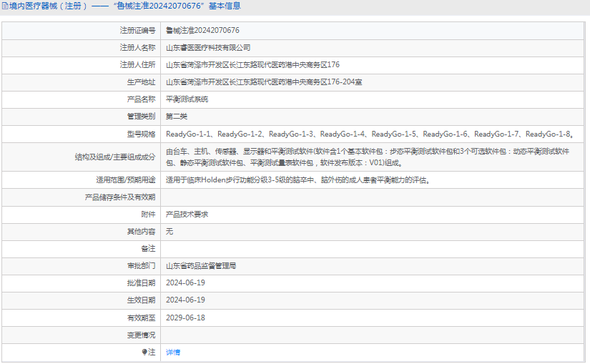Screen dimensions: 590x364
Task: Click the 备注 row label
Action: (148, 249)
